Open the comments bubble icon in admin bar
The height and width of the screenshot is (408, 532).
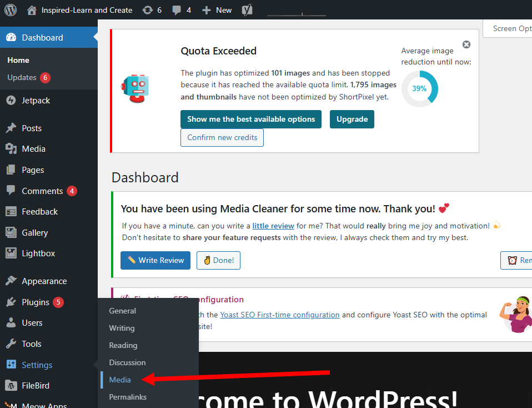tap(177, 10)
